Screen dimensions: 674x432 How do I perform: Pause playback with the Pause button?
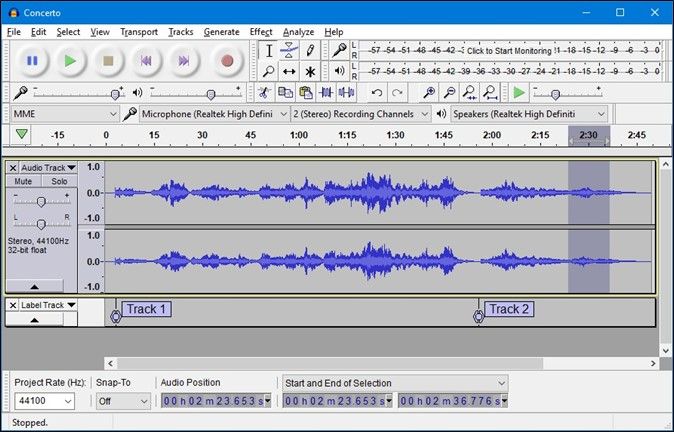point(32,61)
